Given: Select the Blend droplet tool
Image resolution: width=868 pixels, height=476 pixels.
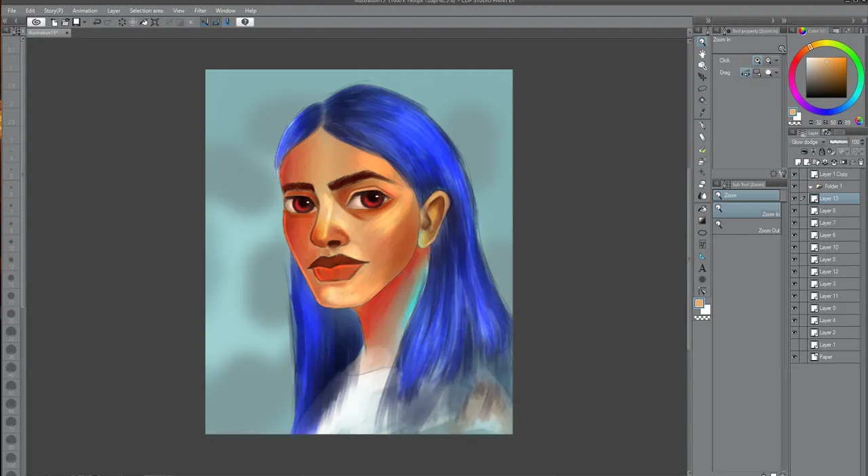Looking at the screenshot, I should point(702,196).
